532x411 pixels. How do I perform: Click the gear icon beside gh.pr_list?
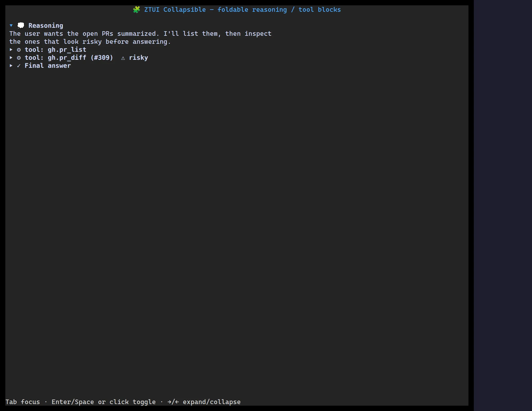(19, 50)
